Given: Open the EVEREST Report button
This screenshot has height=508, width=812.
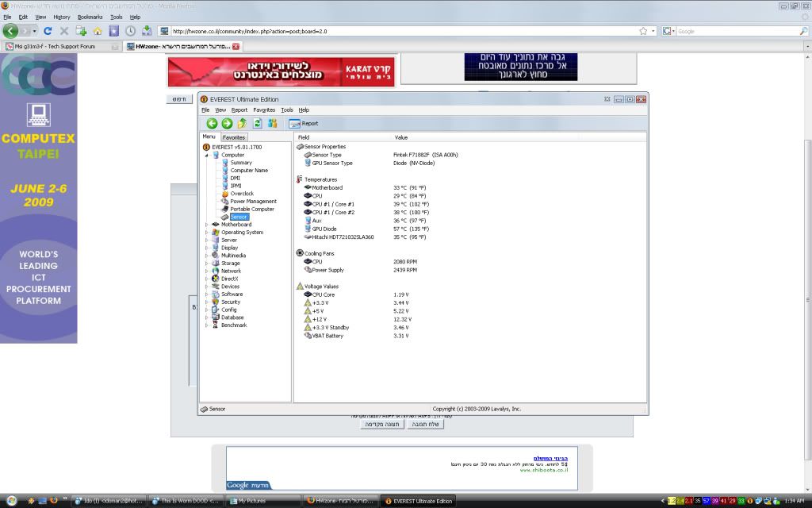Looking at the screenshot, I should [304, 123].
